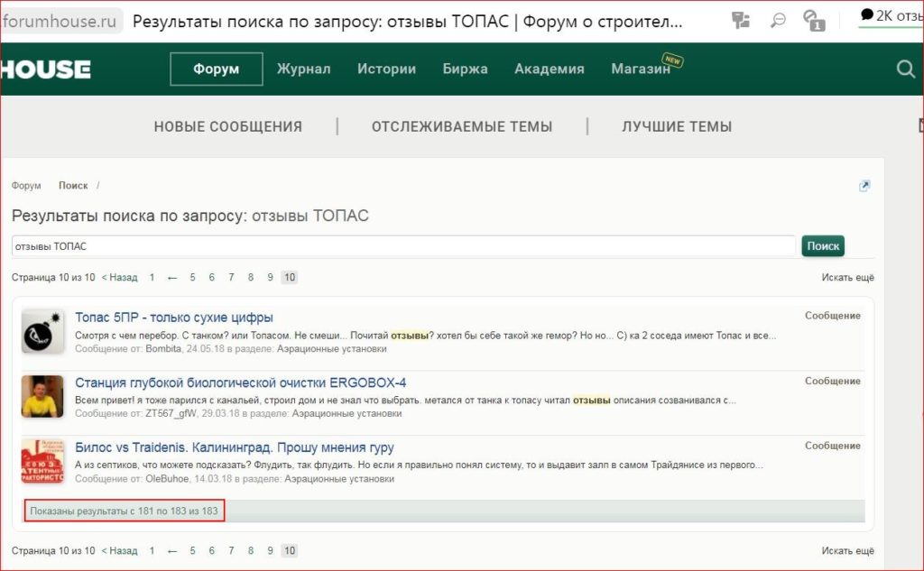924x571 pixels.
Task: Go to page 6 in bottom pagination
Action: click(211, 551)
